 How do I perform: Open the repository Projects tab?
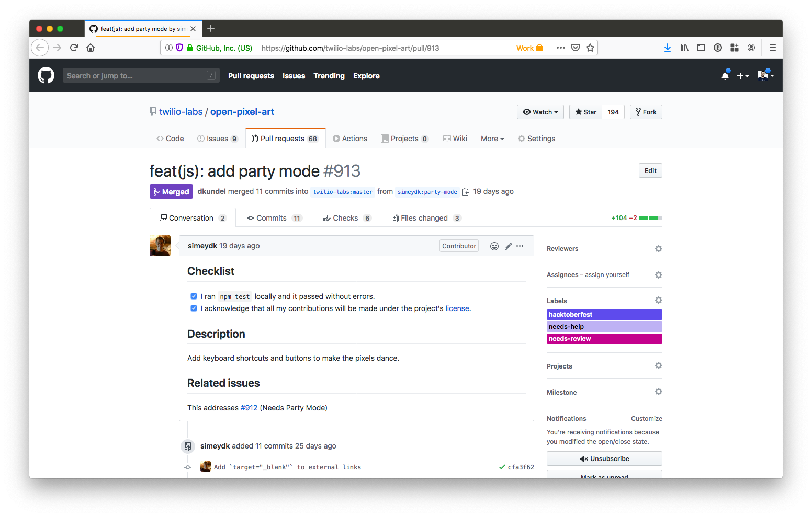click(x=405, y=139)
